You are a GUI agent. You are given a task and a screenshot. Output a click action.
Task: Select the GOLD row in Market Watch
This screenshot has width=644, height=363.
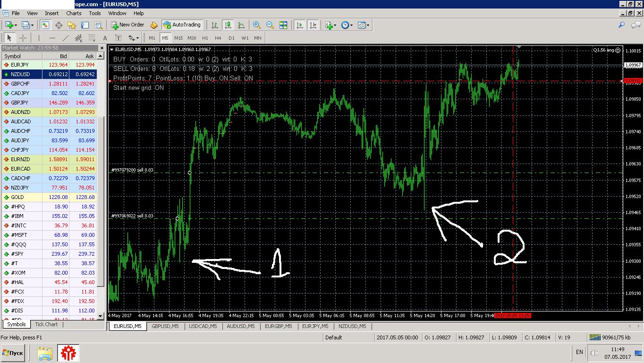49,197
